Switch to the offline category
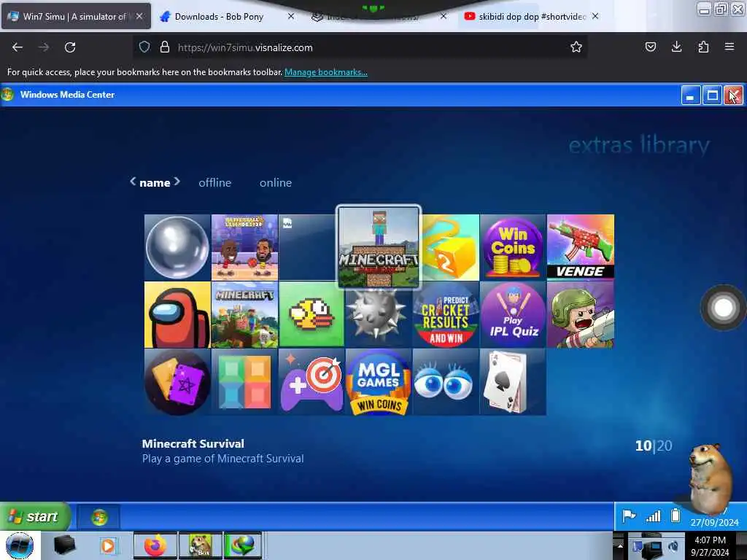This screenshot has width=747, height=560. (215, 183)
